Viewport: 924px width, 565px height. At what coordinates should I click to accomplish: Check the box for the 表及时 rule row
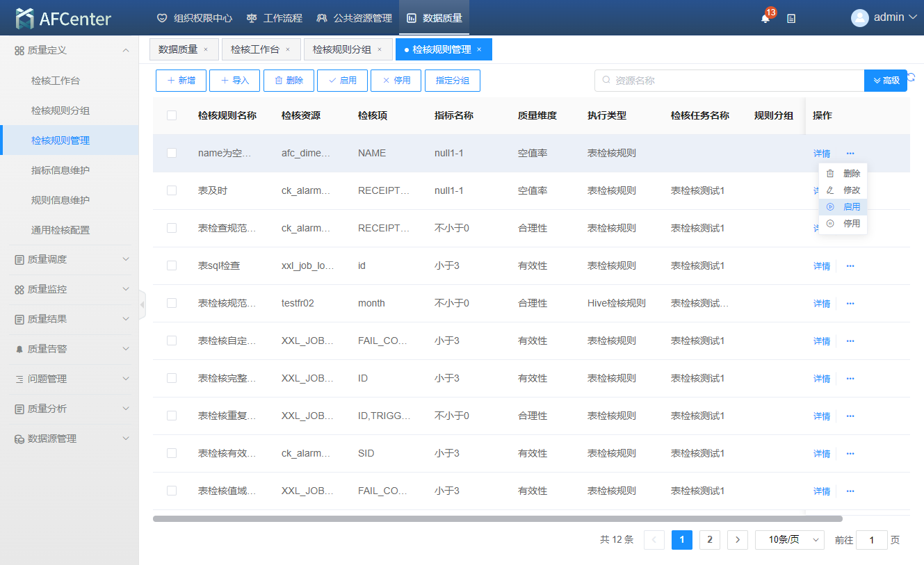pyautogui.click(x=172, y=190)
